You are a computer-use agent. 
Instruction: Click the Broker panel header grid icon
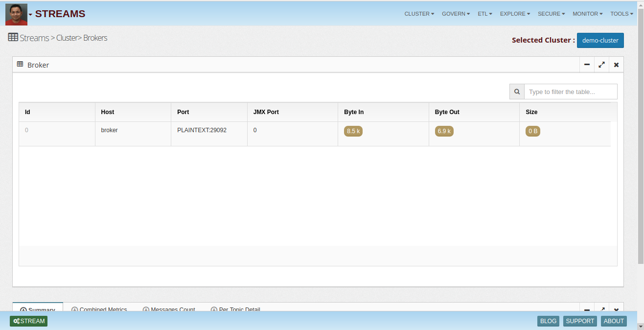(20, 64)
